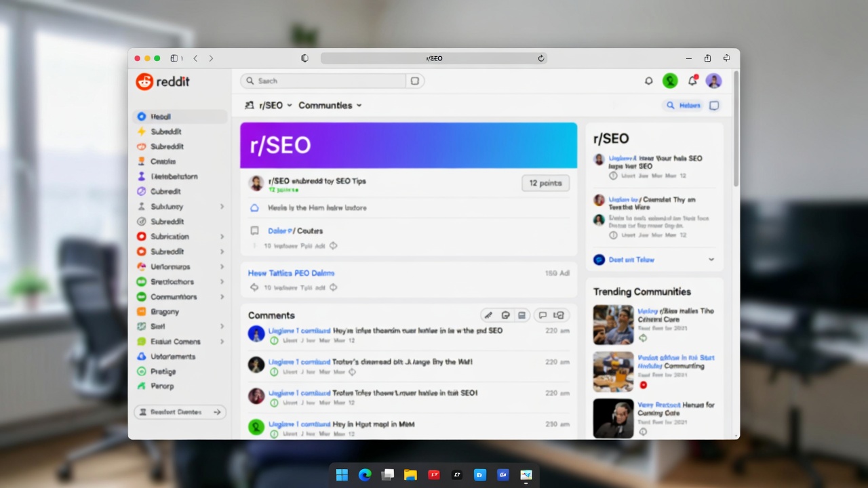Open the user profile avatar at top right
Viewport: 868px width, 488px height.
point(713,81)
